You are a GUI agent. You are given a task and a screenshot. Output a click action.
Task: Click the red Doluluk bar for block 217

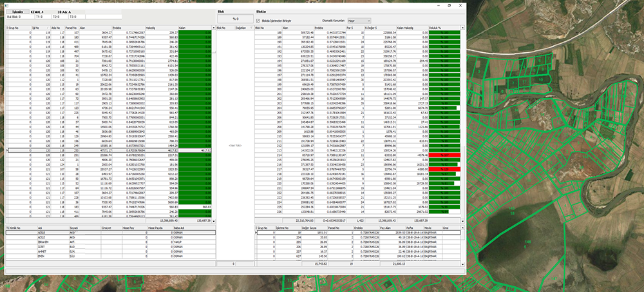click(x=446, y=168)
